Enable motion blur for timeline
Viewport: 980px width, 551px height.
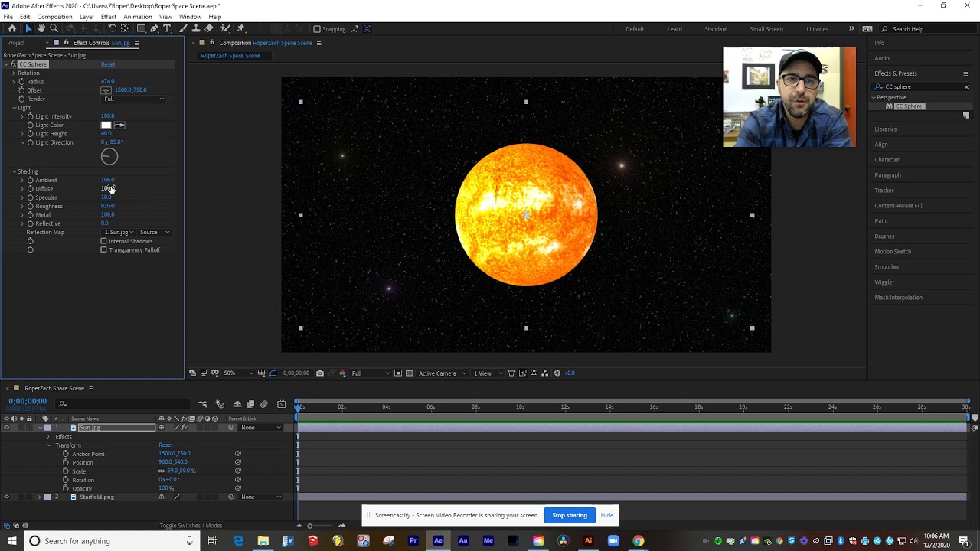click(x=264, y=404)
